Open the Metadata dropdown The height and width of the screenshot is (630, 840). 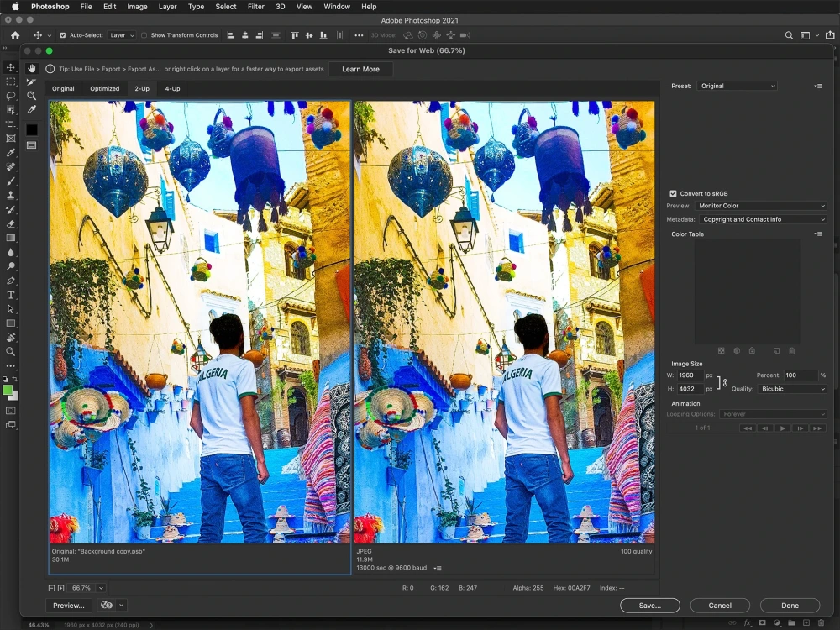click(763, 219)
